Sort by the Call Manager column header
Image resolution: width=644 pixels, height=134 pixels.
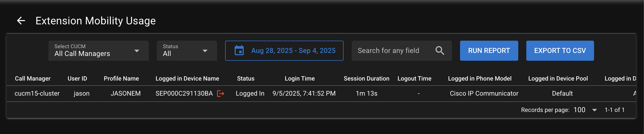pos(33,79)
